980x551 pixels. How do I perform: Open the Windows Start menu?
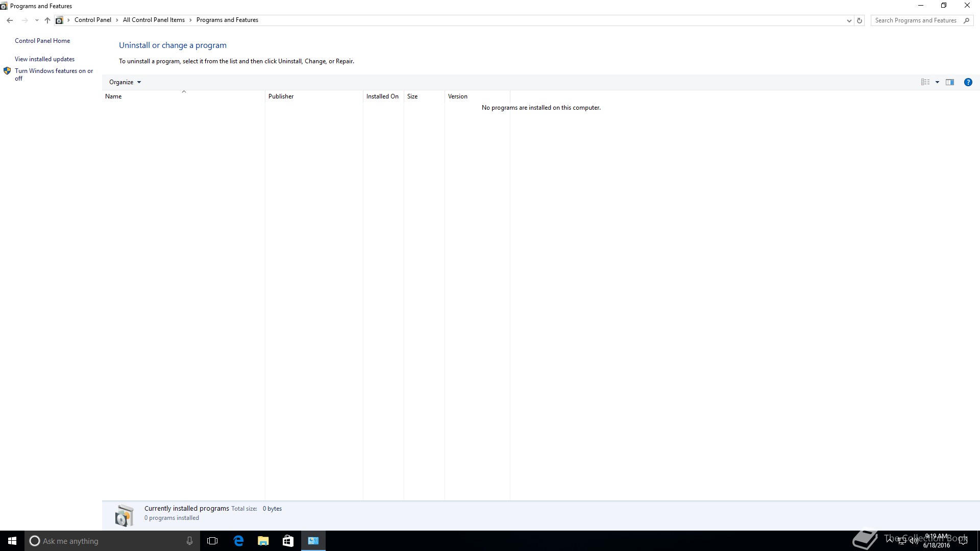12,541
